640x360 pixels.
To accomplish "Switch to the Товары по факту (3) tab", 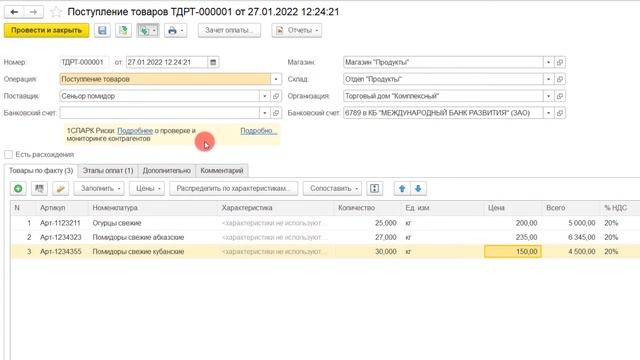I will coord(41,171).
